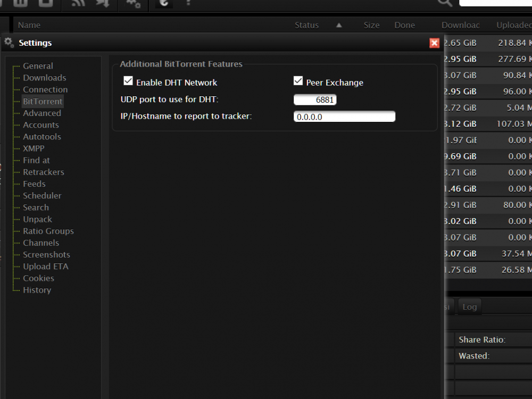Select Retrackers in the settings tree
The height and width of the screenshot is (399, 532).
(x=44, y=172)
